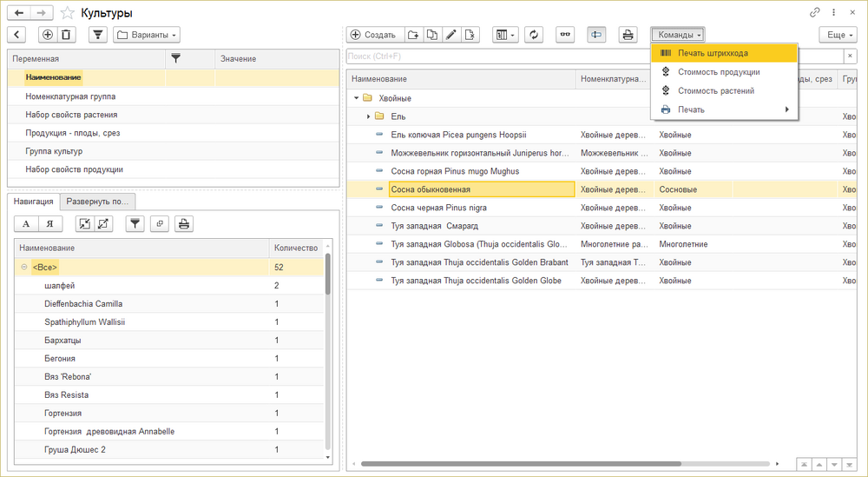
Task: Open the Еще menu button
Action: click(836, 35)
